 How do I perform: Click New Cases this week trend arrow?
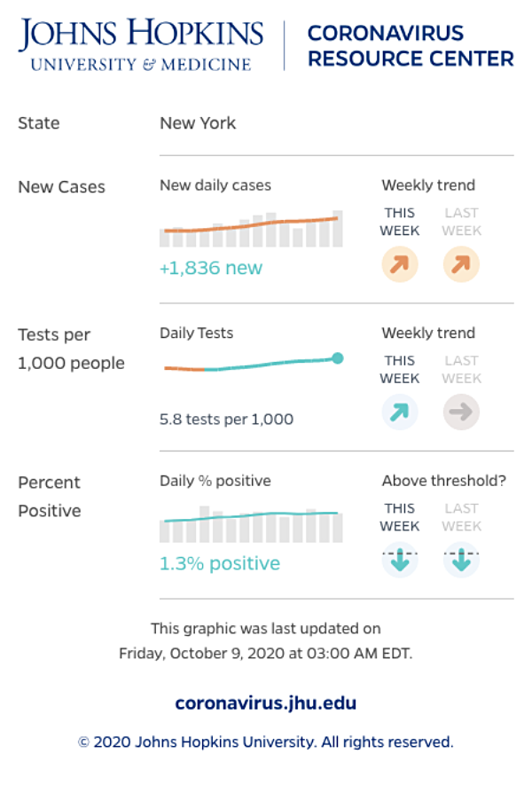pyautogui.click(x=399, y=264)
